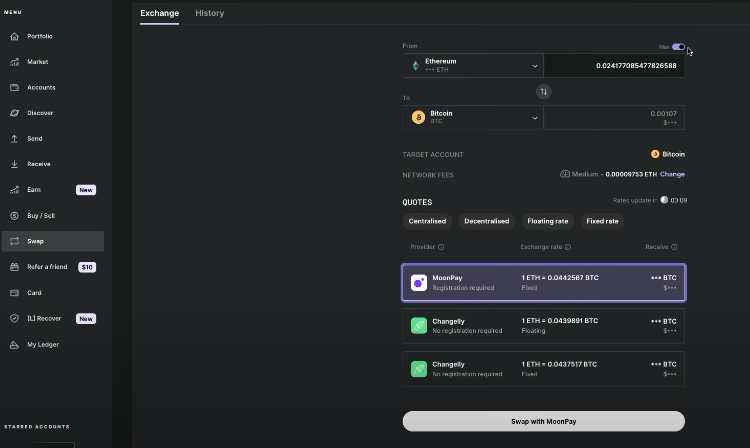This screenshot has width=750, height=448.
Task: Click the Bitcoin logo in To field
Action: tap(419, 117)
